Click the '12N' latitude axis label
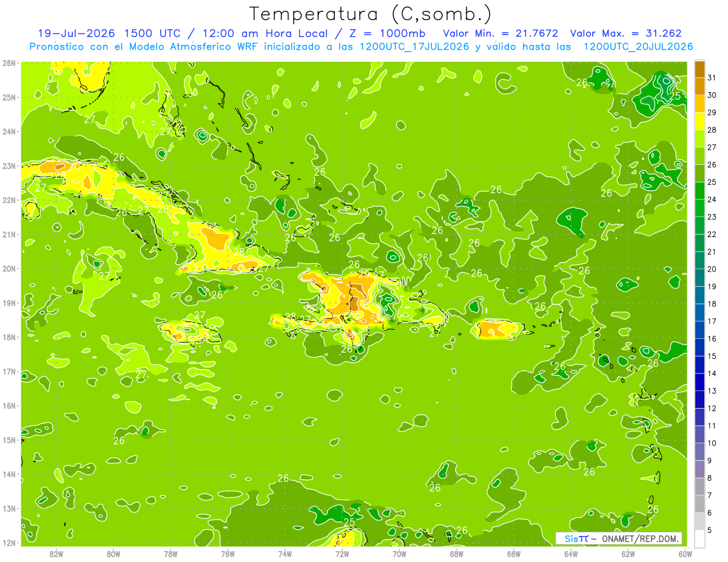 (9, 543)
